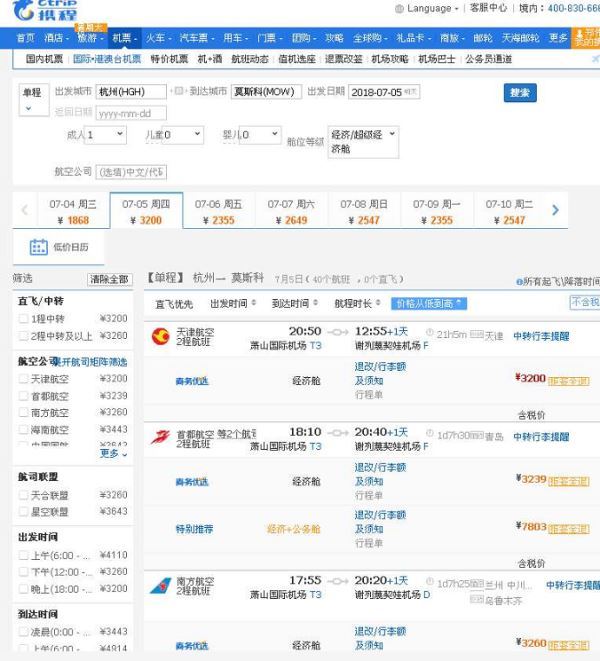This screenshot has width=600, height=661.
Task: Click the China Southern Airlines logo
Action: pyautogui.click(x=159, y=586)
